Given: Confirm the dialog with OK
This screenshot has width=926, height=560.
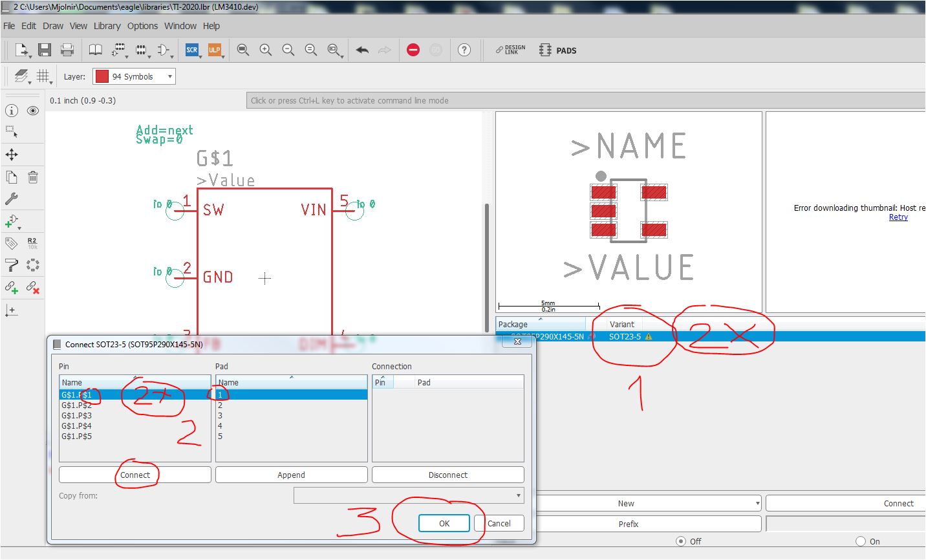Looking at the screenshot, I should click(x=444, y=523).
